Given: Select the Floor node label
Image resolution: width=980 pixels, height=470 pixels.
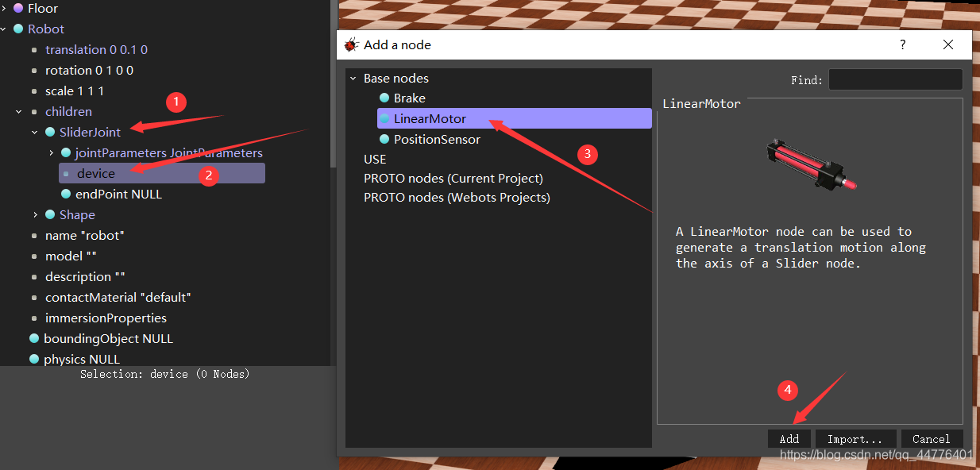Looking at the screenshot, I should [43, 8].
